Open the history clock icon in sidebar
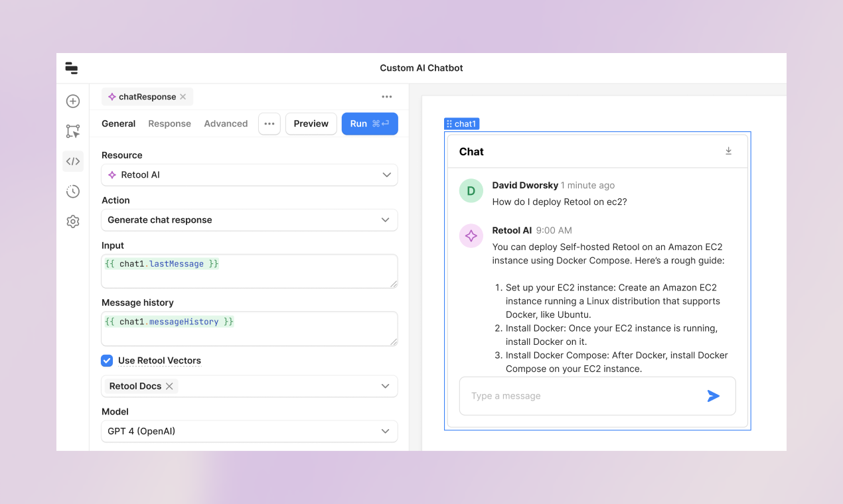Viewport: 843px width, 504px height. (x=73, y=192)
